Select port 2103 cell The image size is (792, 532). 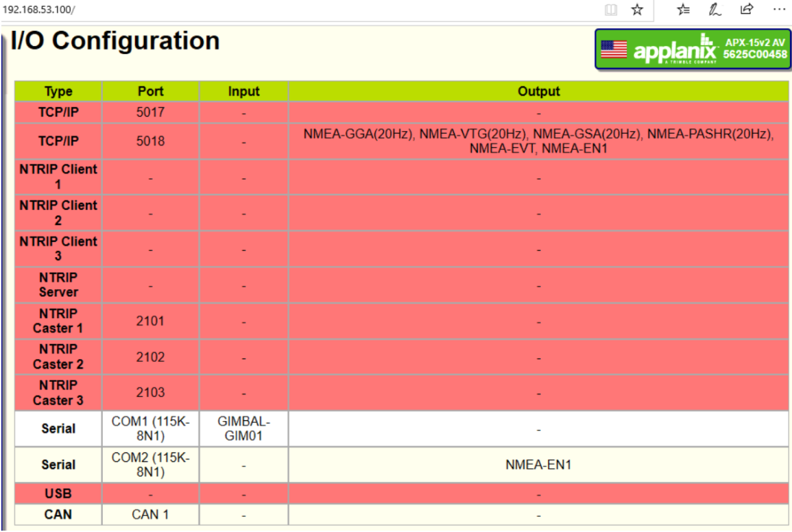pyautogui.click(x=151, y=393)
